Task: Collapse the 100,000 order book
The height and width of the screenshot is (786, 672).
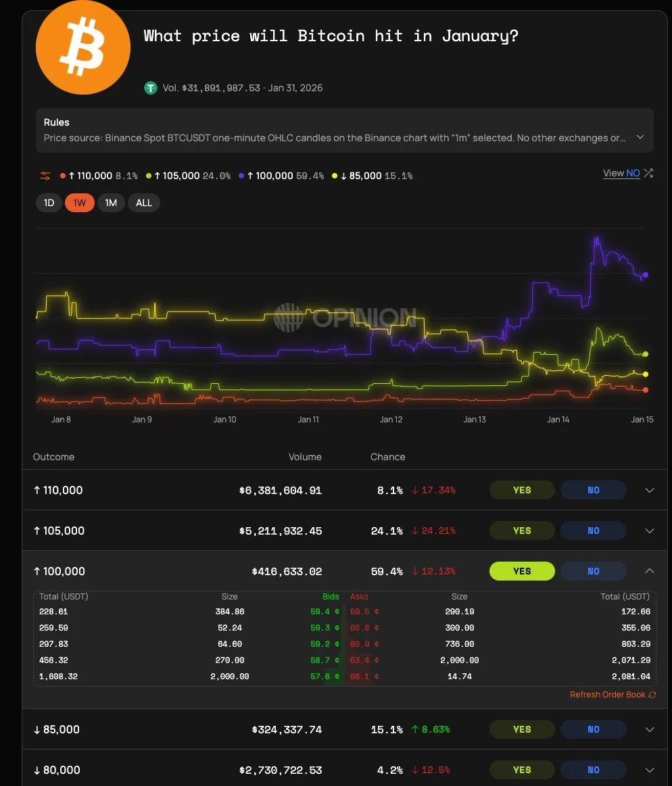Action: [649, 570]
